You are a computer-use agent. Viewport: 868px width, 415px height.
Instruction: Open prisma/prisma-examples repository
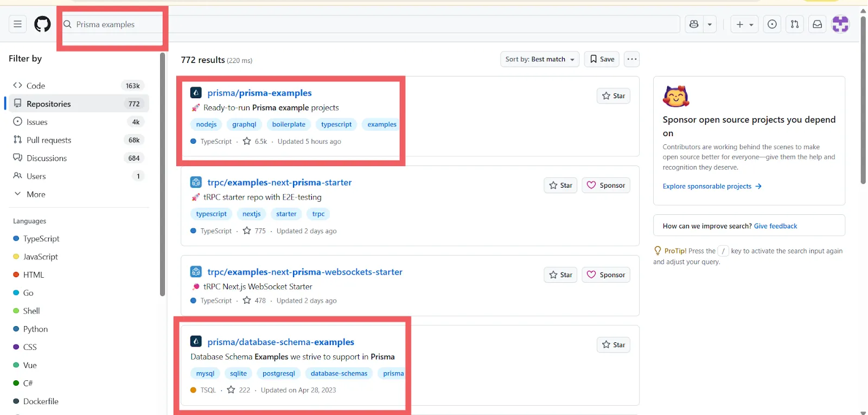tap(259, 93)
